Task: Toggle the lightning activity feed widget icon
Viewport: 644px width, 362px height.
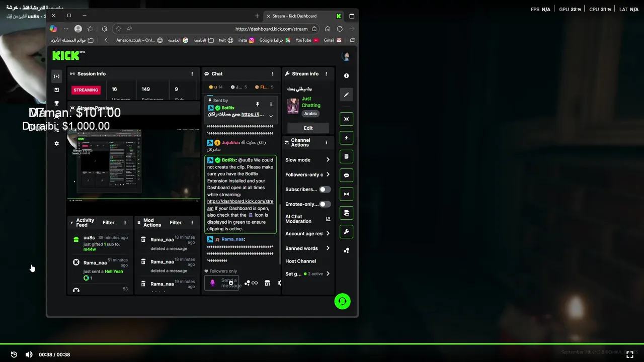Action: point(346,138)
